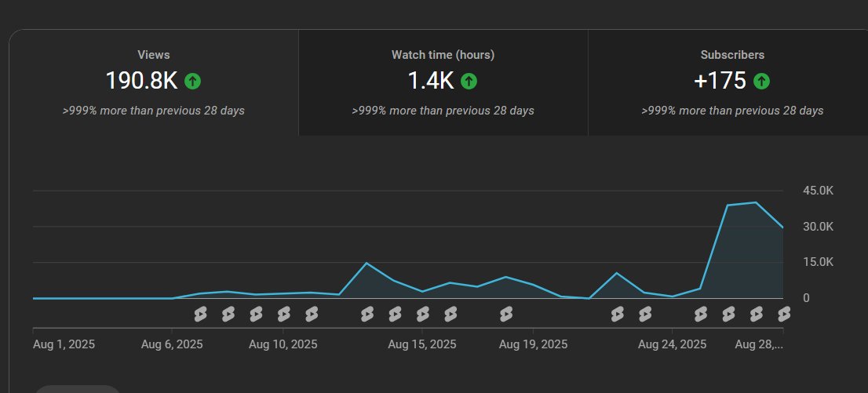Click the comparison text under the Views total
The height and width of the screenshot is (393, 868).
pyautogui.click(x=153, y=111)
